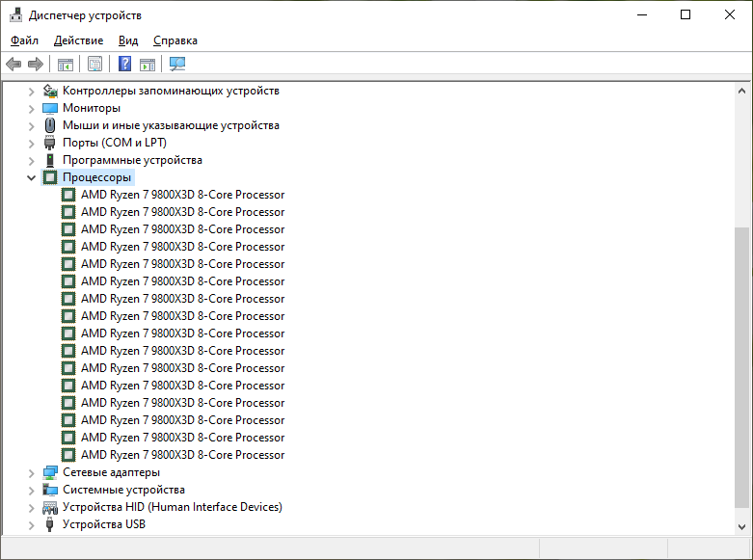Image resolution: width=753 pixels, height=560 pixels.
Task: Expand Контроллеры запоминающих устройств node
Action: [x=31, y=92]
